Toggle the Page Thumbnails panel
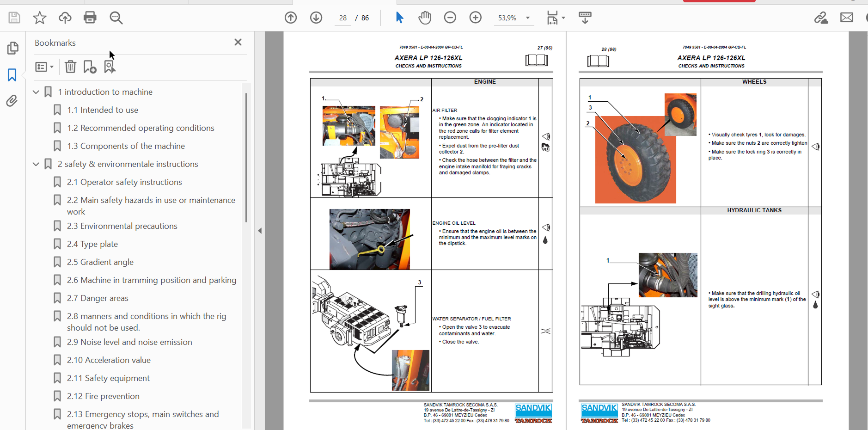This screenshot has height=430, width=868. click(12, 48)
